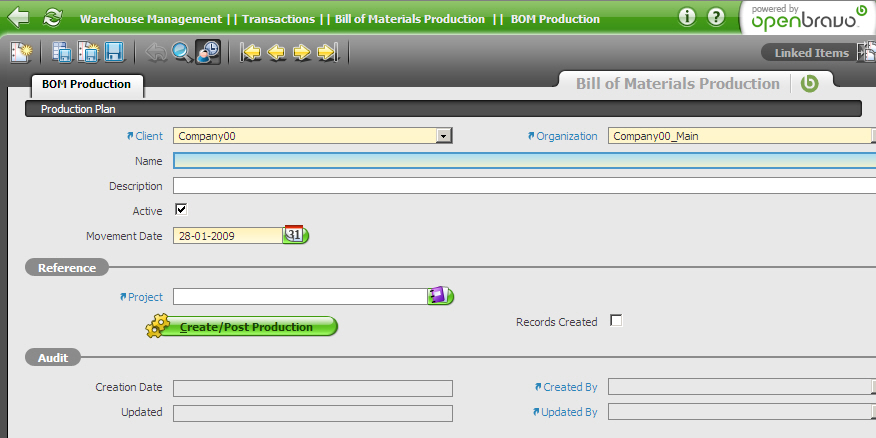Click the green back arrow icon

tap(18, 17)
